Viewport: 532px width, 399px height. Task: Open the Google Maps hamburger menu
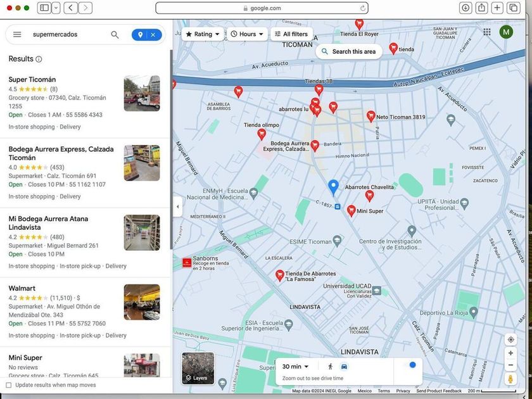[17, 34]
